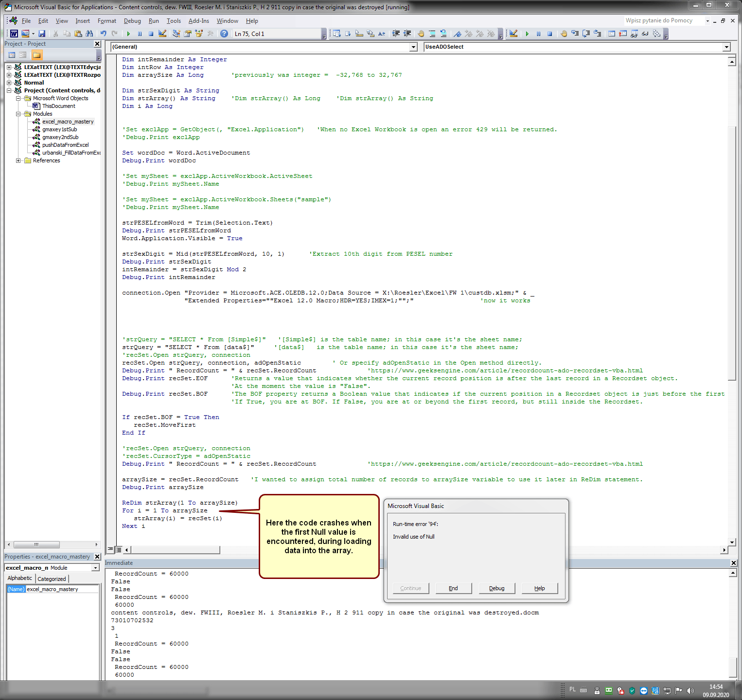Open Quick Watch glasses icon

click(645, 34)
